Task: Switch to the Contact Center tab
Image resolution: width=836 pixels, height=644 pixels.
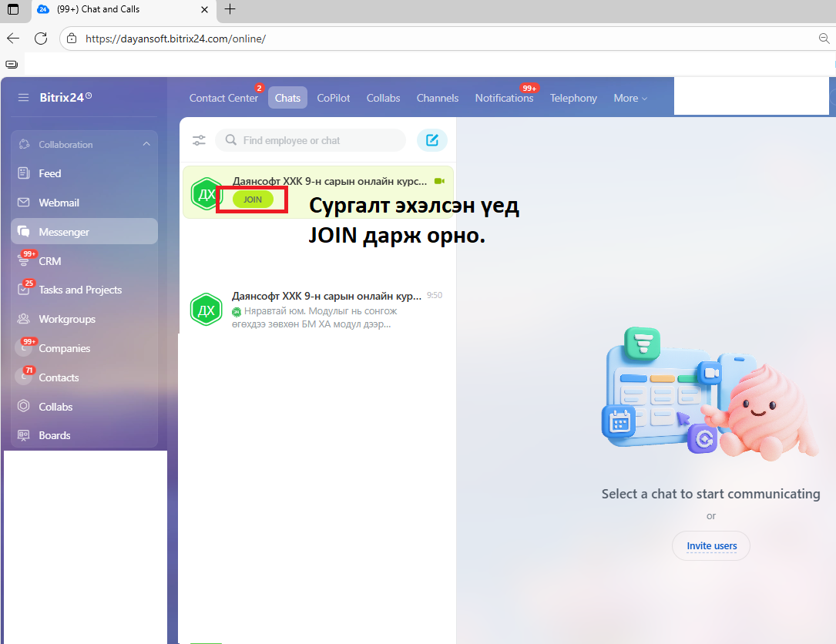Action: coord(223,98)
